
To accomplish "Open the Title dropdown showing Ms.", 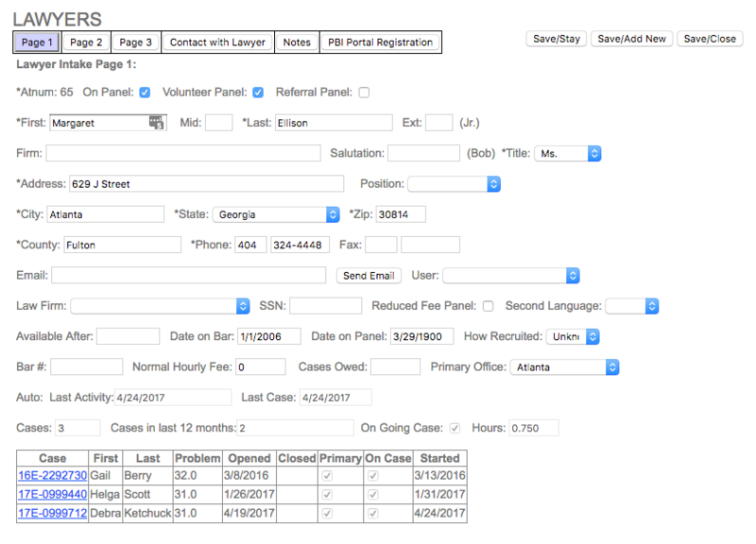I will [x=593, y=153].
